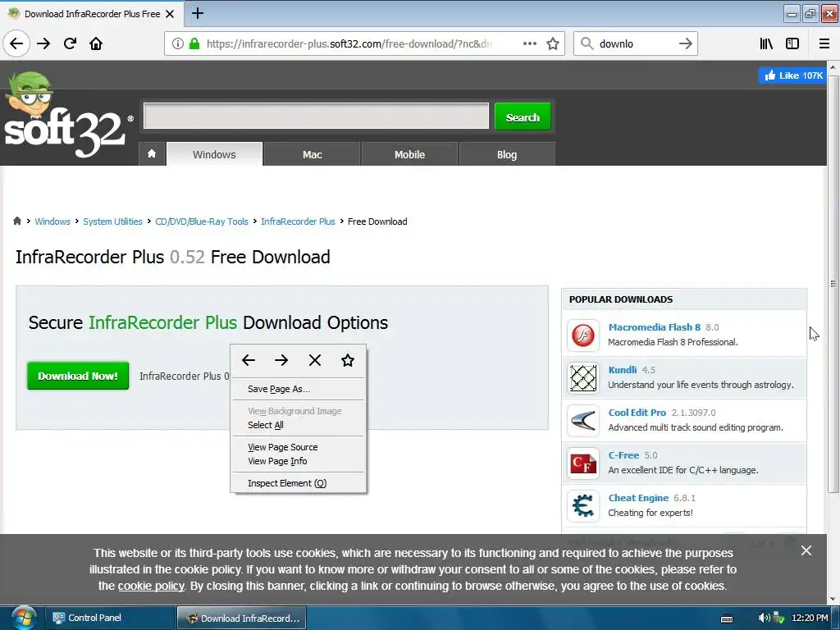
Task: Click the on-screen keyboard tray icon
Action: (727, 619)
